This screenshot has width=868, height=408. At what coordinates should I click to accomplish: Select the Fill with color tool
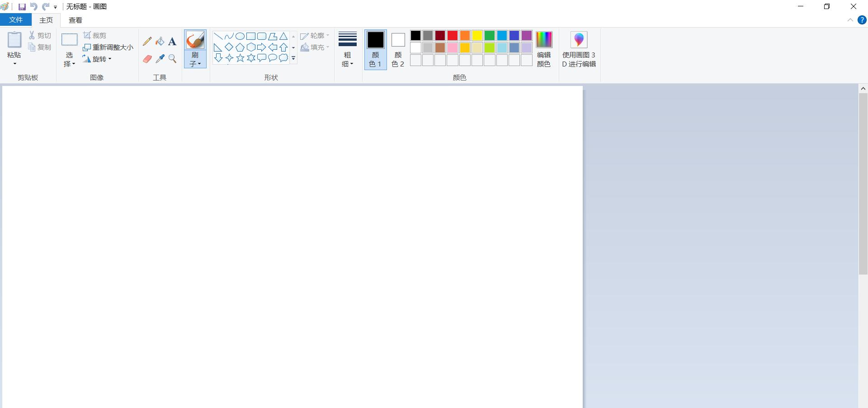click(x=160, y=41)
